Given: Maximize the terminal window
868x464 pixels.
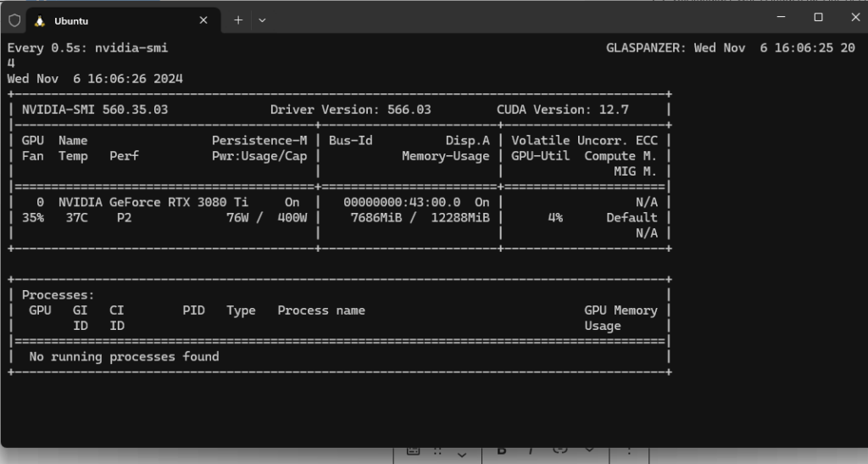Looking at the screenshot, I should [x=818, y=17].
